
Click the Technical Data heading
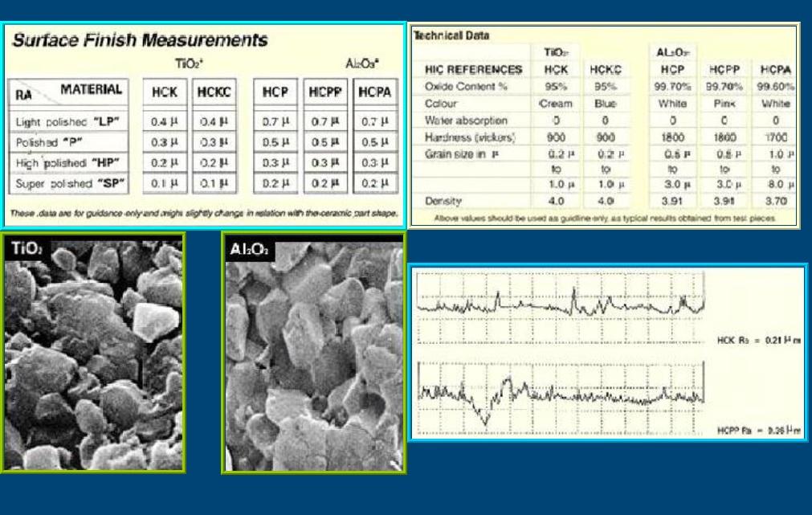point(451,35)
